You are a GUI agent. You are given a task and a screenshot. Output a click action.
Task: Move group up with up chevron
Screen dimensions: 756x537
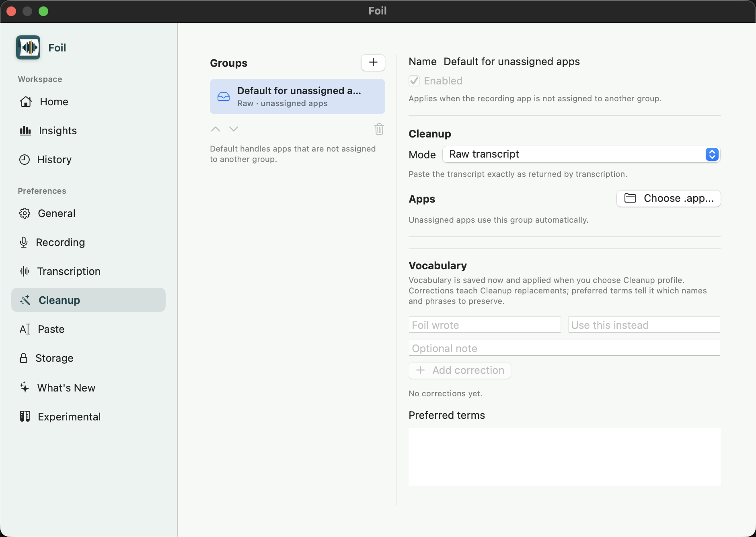click(x=216, y=129)
